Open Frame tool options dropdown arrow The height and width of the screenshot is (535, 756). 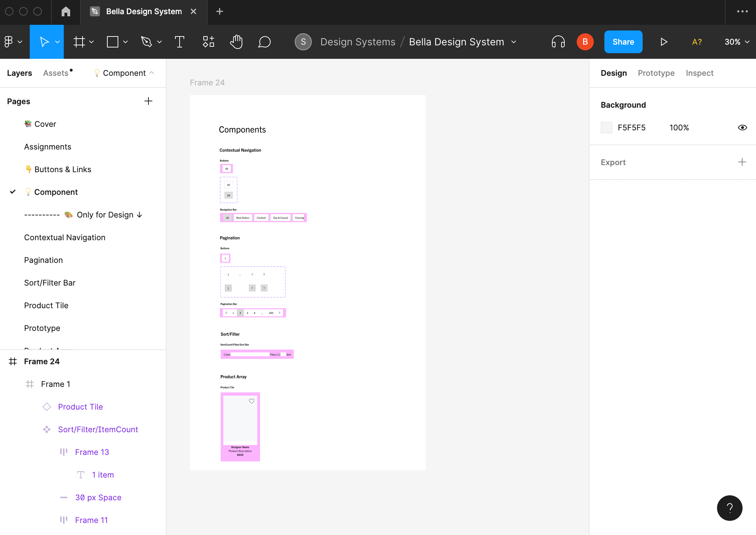pyautogui.click(x=91, y=42)
